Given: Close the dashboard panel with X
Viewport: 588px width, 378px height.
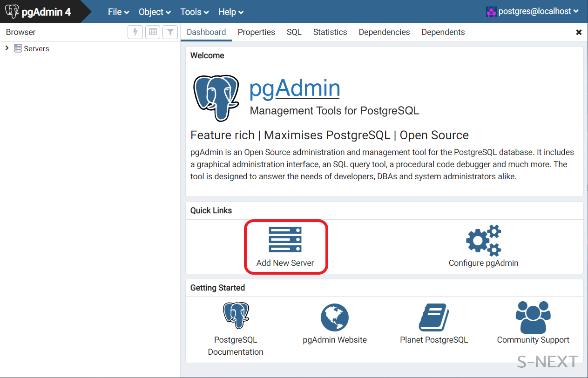Looking at the screenshot, I should [x=579, y=32].
